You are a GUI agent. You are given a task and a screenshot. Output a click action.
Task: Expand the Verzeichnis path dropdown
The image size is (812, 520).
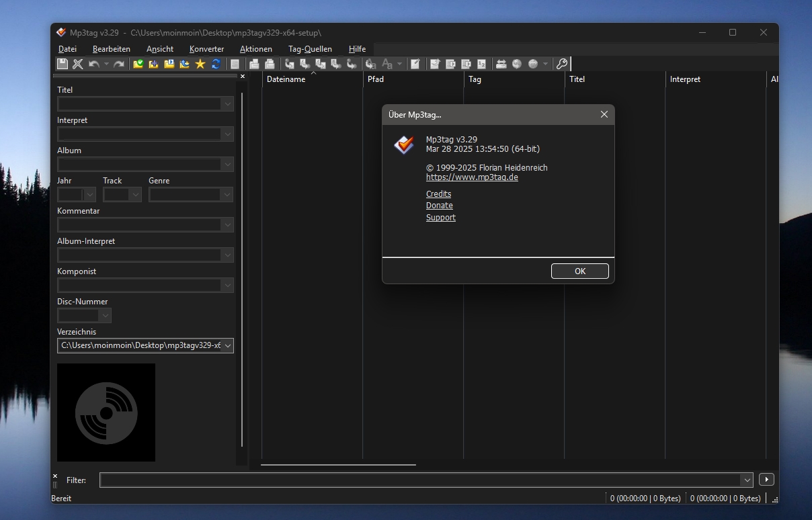coord(228,345)
